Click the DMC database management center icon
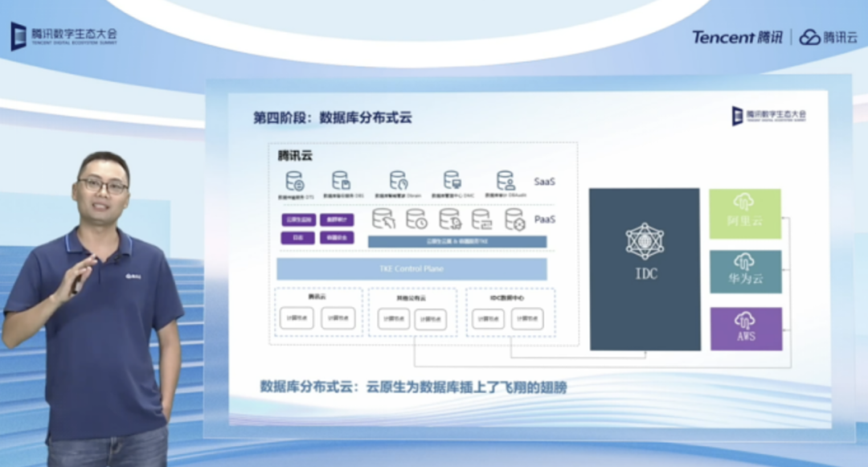Image resolution: width=868 pixels, height=467 pixels. (452, 180)
